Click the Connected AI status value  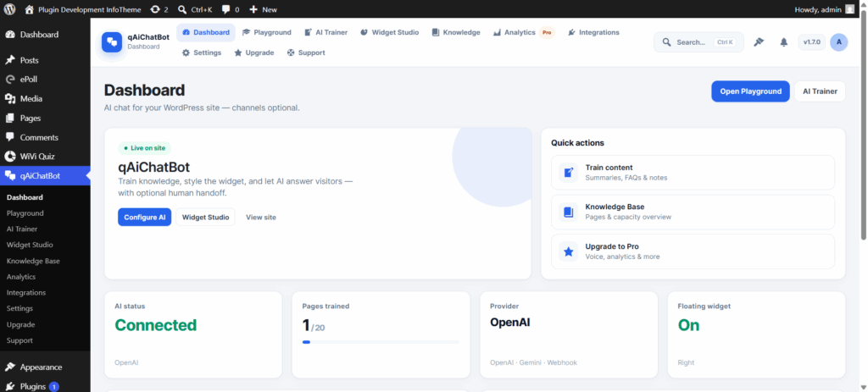(156, 325)
